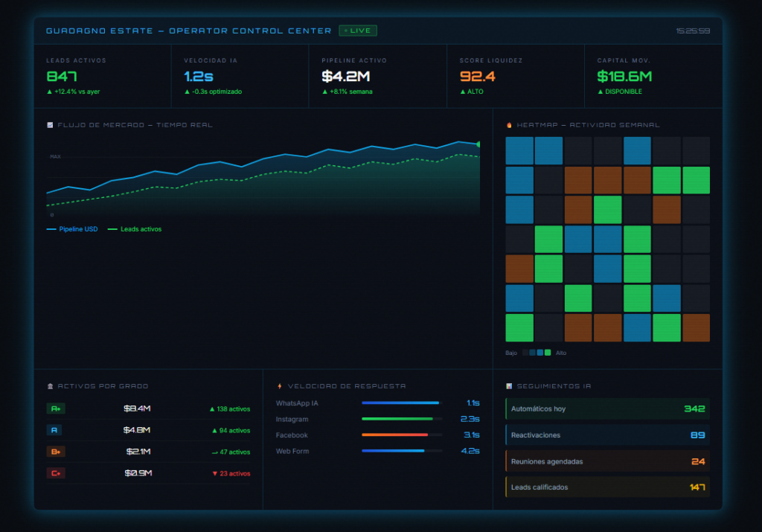
Task: Click the 23 activos count in red
Action: pos(231,473)
